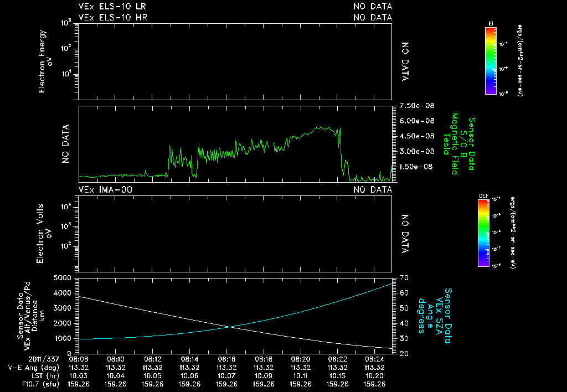Click the '08:24' time tick label
Image resolution: width=567 pixels, height=392 pixels.
point(375,359)
